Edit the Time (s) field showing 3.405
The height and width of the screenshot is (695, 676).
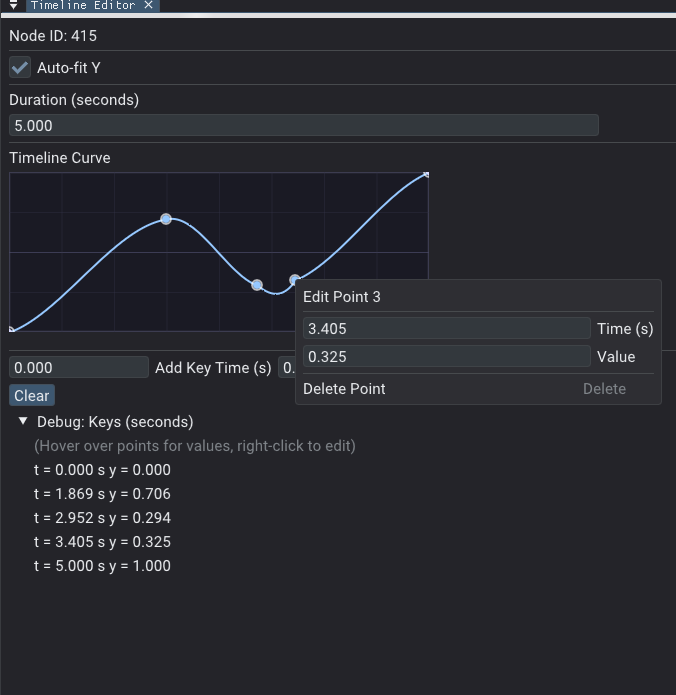pos(446,329)
